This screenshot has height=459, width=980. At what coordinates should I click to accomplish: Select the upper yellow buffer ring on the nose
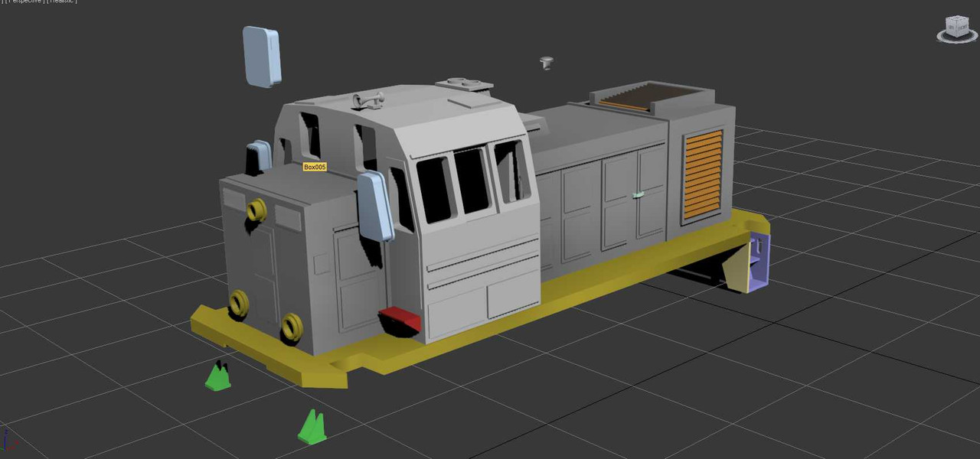pos(256,209)
